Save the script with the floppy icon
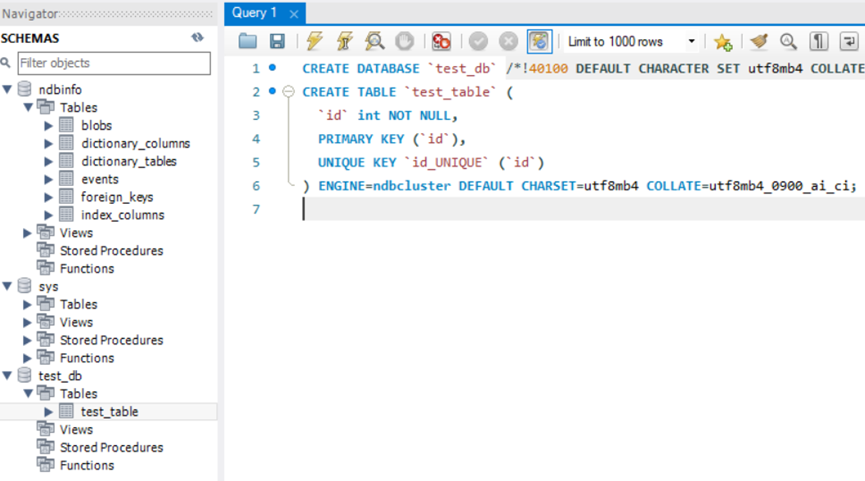 click(277, 41)
